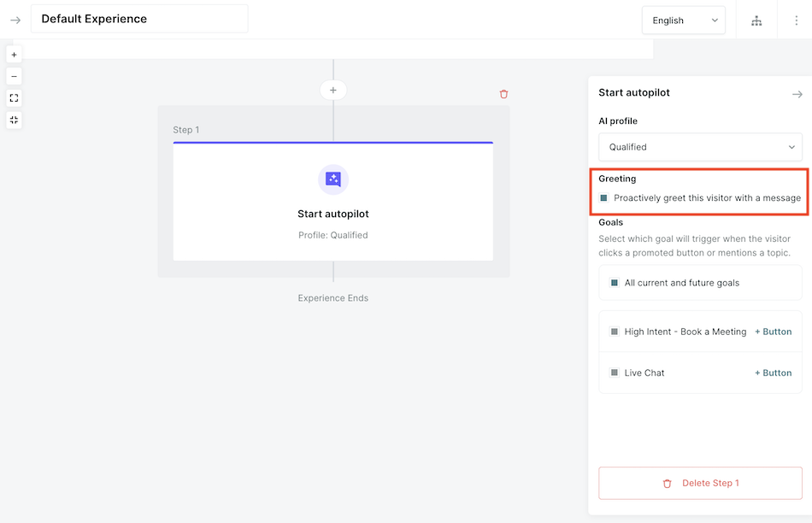The height and width of the screenshot is (523, 812).
Task: Add Button for High Intent - Book a Meeting
Action: coord(774,332)
